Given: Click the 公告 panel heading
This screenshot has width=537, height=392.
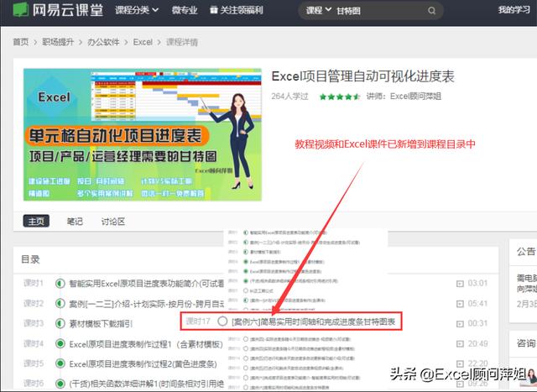Looking at the screenshot, I should (x=526, y=251).
